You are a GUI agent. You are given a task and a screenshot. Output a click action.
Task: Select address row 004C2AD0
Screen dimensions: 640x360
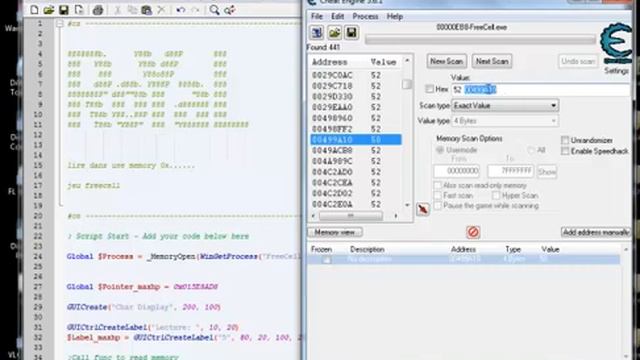(x=356, y=172)
